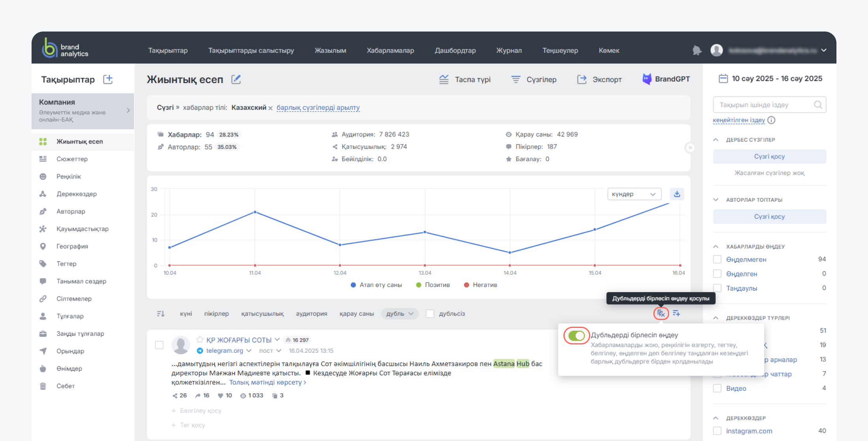Star the ҚР ЖОҒАРҒЫ СОТЫ author
The image size is (868, 441).
point(200,339)
